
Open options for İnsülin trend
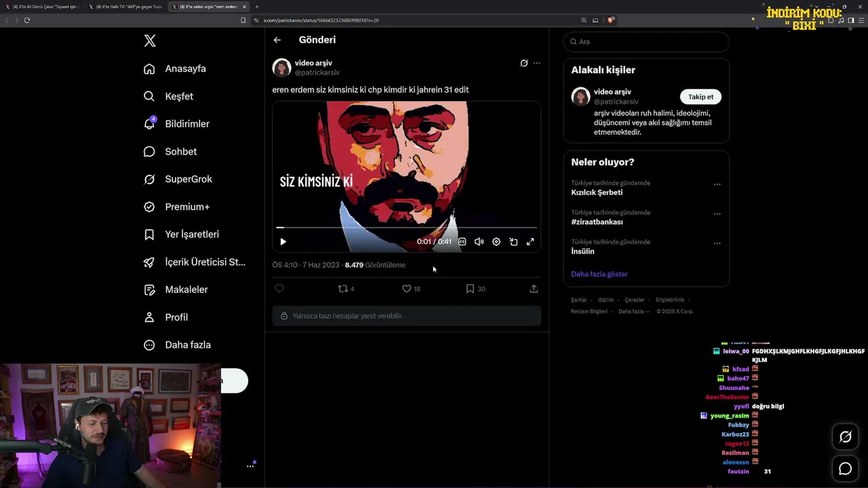pos(717,243)
